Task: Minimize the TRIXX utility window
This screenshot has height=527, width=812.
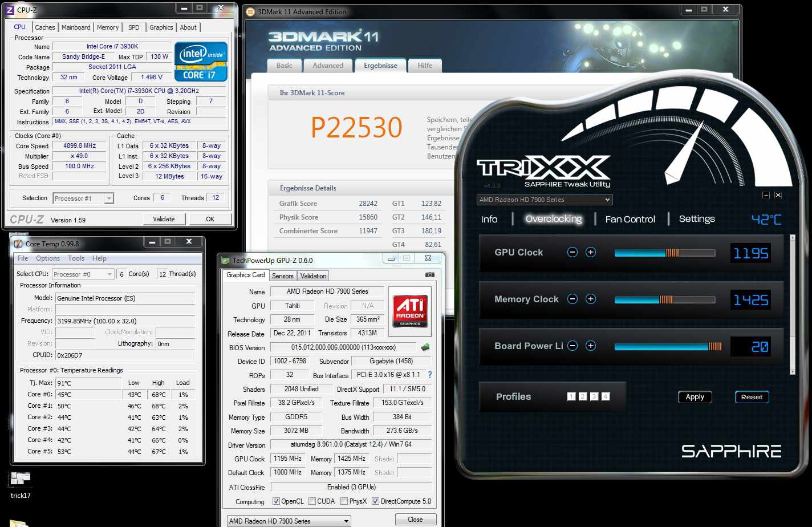Action: [x=766, y=195]
